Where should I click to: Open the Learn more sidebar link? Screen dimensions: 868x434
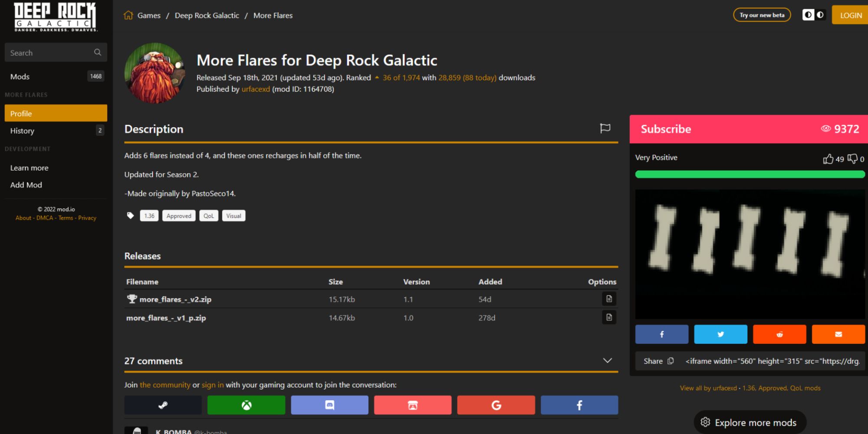pos(29,168)
